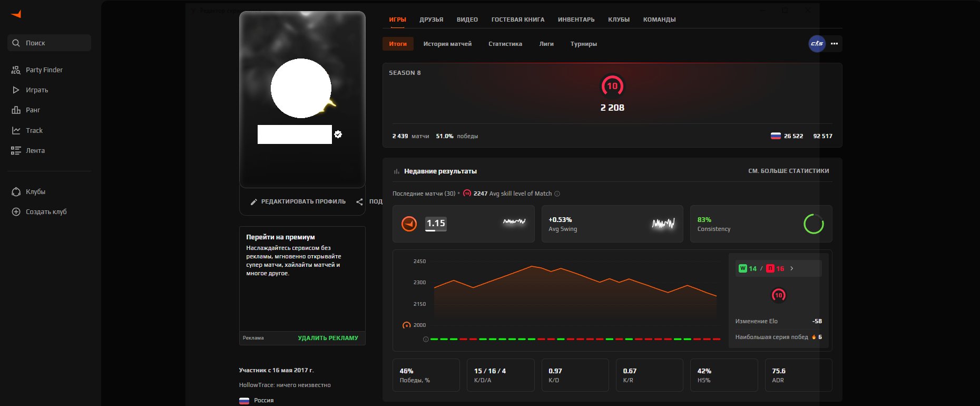This screenshot has height=406, width=980.
Task: Open История матчей sub-tab
Action: tap(447, 44)
